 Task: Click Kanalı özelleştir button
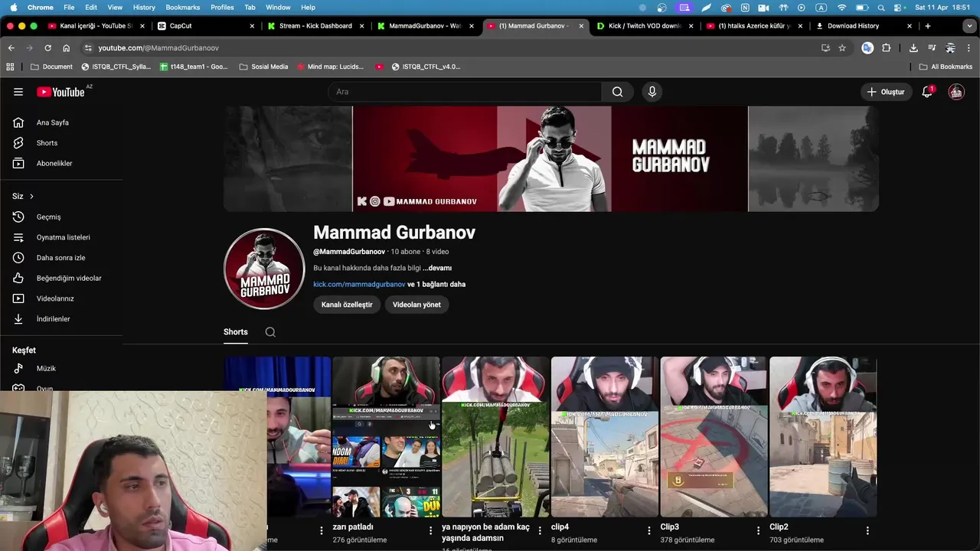coord(347,305)
